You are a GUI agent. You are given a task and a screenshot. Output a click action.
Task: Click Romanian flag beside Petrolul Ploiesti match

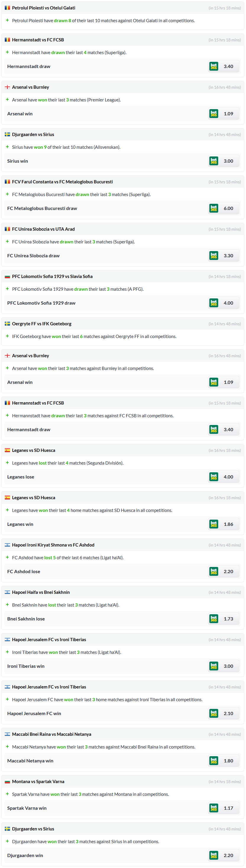pos(7,8)
